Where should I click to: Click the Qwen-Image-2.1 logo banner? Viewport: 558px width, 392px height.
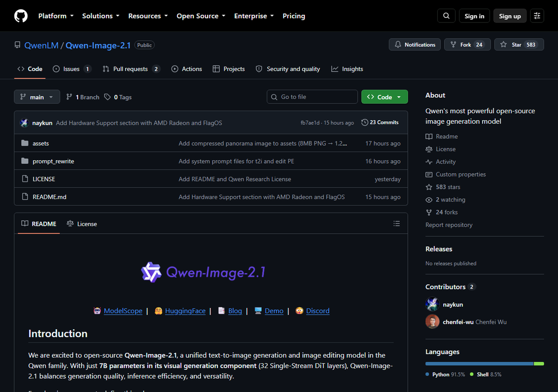click(x=203, y=272)
